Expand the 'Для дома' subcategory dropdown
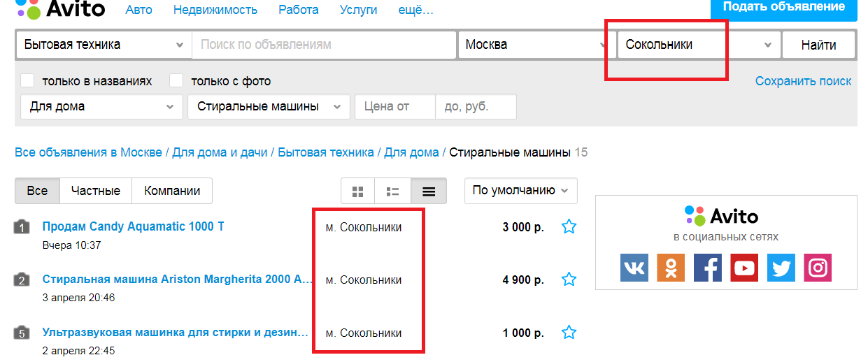868x362 pixels. point(101,107)
